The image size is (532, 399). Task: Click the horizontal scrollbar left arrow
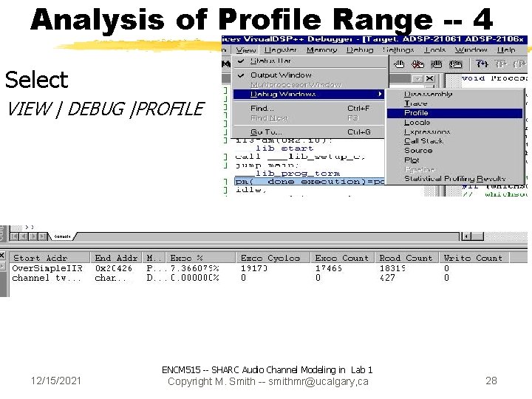pyautogui.click(x=467, y=236)
